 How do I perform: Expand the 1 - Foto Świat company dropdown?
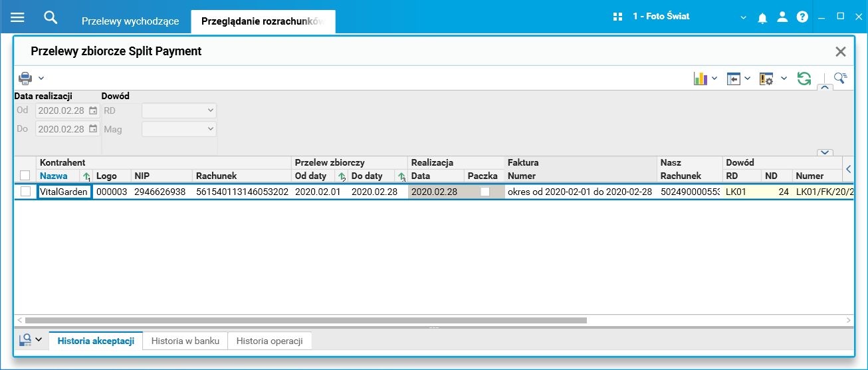pyautogui.click(x=743, y=18)
